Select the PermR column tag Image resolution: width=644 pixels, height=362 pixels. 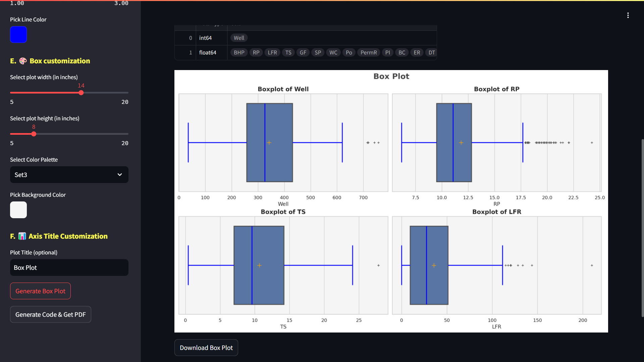click(368, 53)
